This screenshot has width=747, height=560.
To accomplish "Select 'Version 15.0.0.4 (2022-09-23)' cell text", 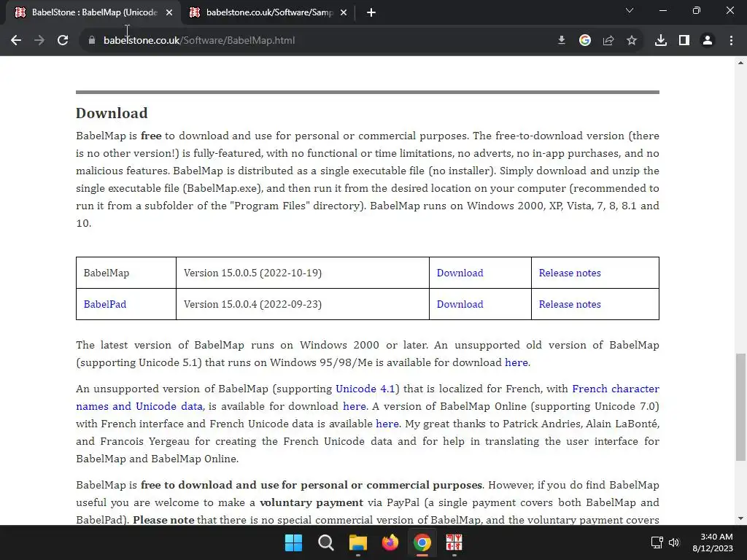I will point(252,304).
